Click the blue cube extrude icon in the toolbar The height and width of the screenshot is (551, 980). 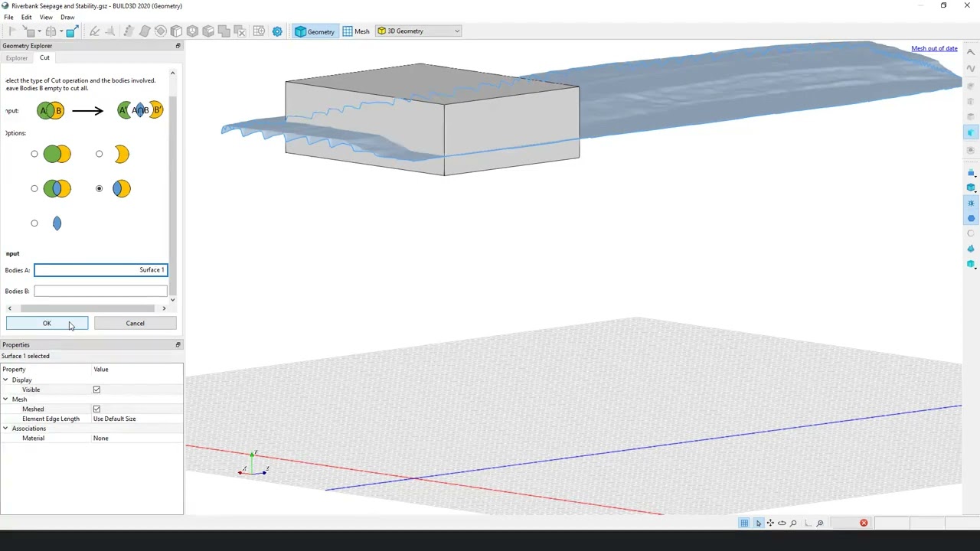(x=73, y=31)
